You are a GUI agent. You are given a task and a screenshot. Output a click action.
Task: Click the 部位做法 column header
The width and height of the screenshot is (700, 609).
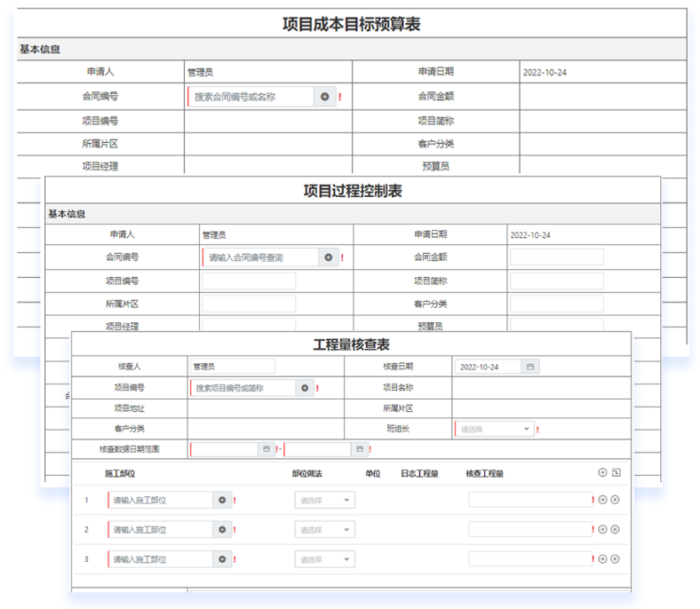pos(307,473)
